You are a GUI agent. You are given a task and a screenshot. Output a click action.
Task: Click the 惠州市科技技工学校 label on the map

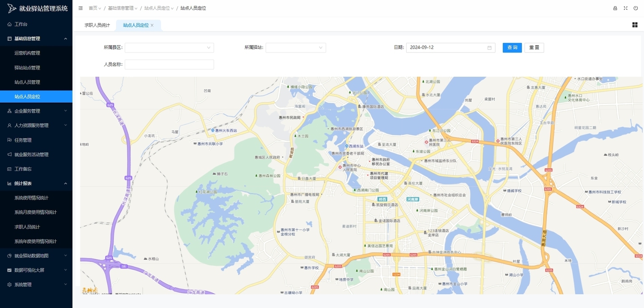coord(604,192)
